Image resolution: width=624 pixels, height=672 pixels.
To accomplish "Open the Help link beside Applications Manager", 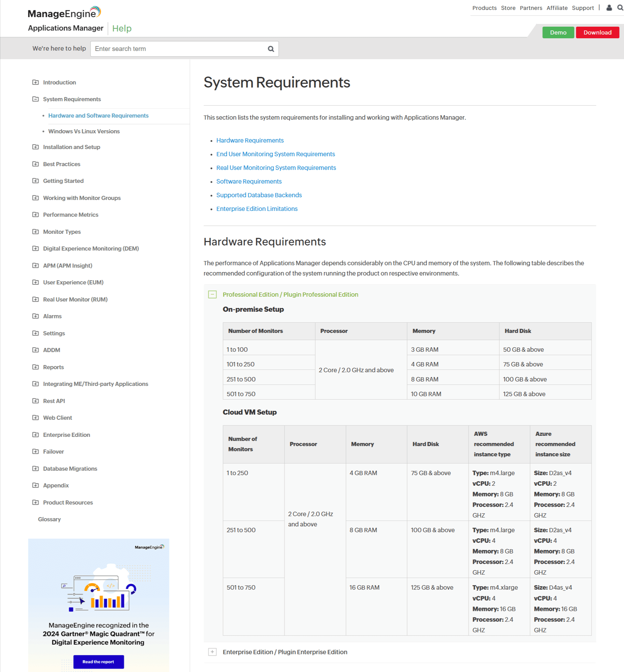I will tap(122, 28).
